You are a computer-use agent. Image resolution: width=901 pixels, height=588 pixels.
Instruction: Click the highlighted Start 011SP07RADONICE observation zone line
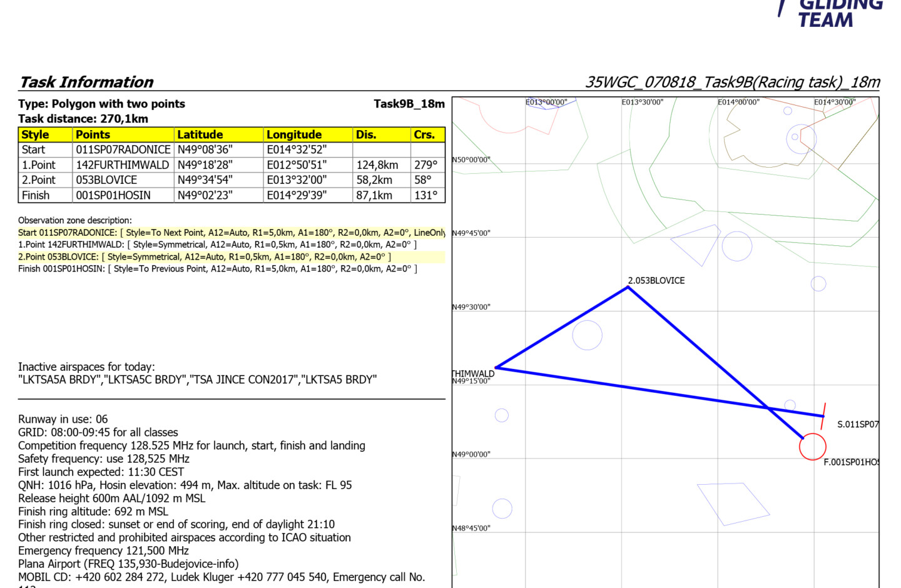[232, 233]
